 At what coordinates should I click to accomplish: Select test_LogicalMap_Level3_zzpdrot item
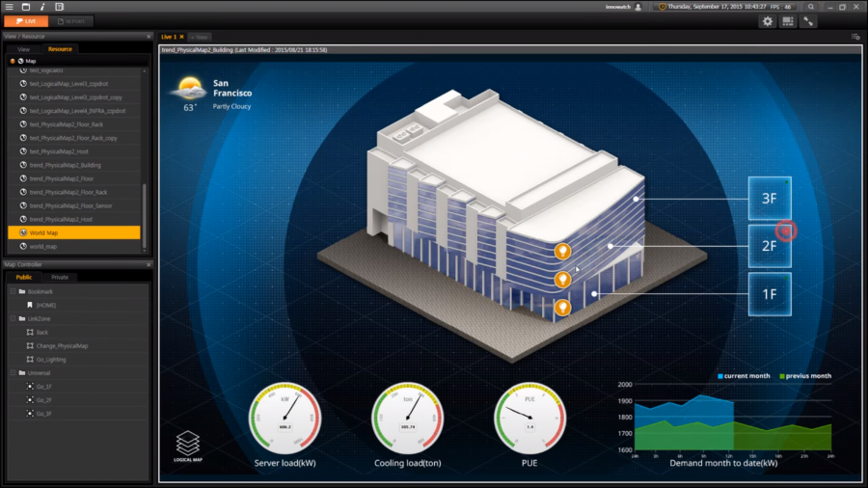click(x=74, y=84)
